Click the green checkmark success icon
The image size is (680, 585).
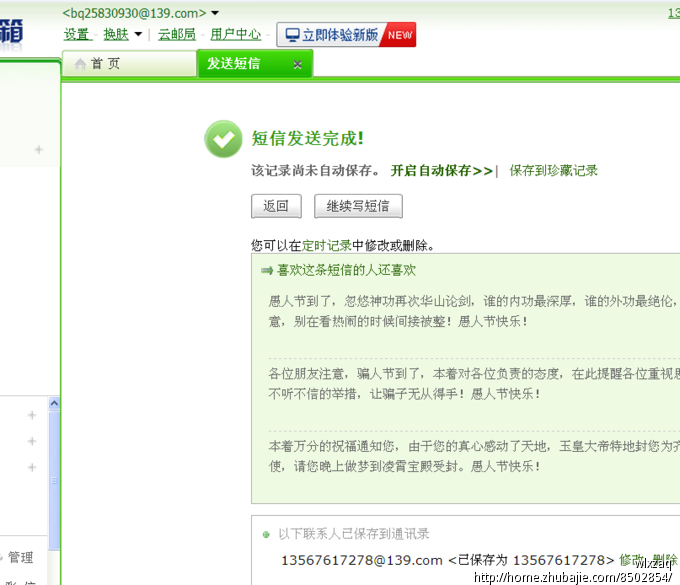223,139
